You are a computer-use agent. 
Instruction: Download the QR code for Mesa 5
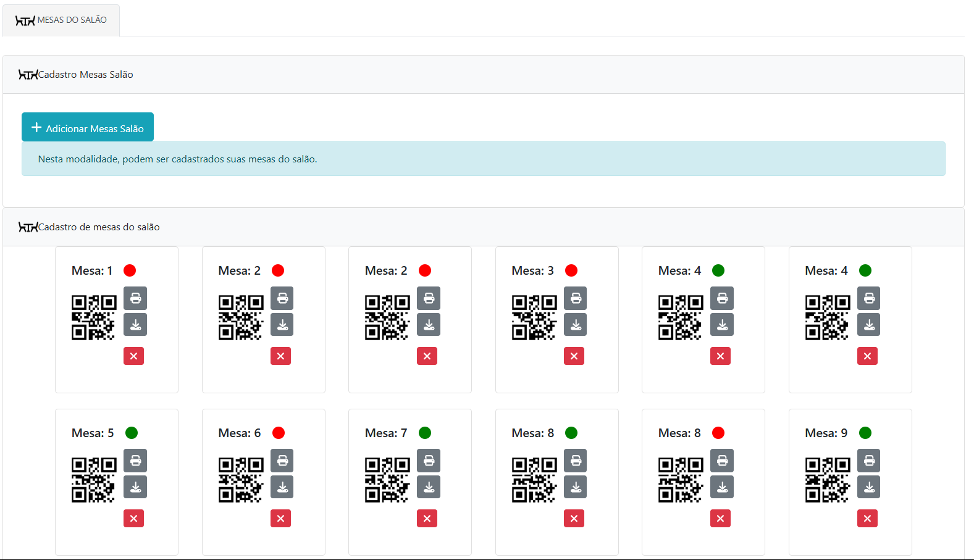point(135,487)
